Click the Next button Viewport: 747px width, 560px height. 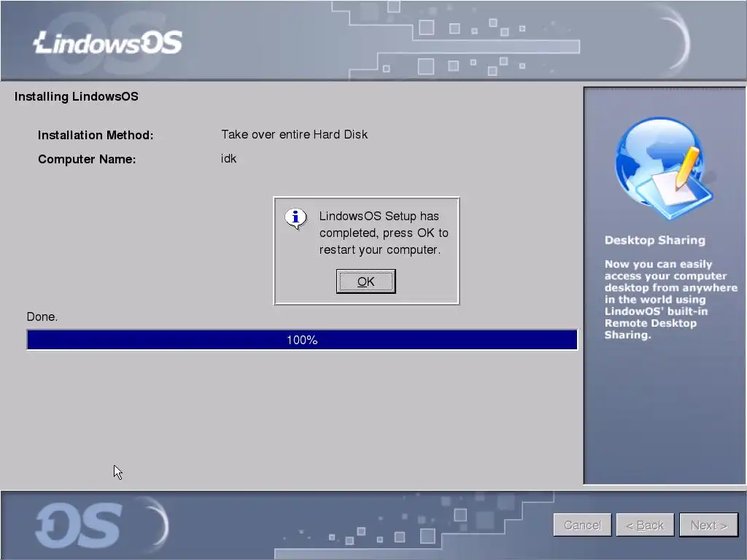(x=708, y=525)
